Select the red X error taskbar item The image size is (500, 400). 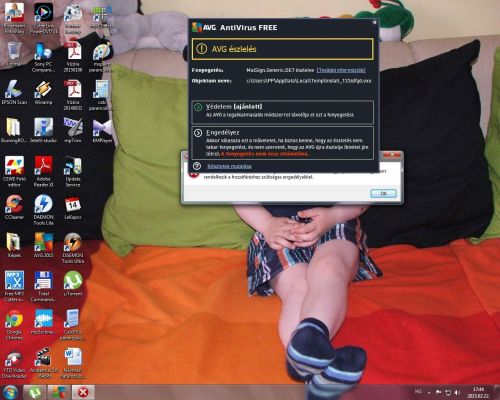83,392
